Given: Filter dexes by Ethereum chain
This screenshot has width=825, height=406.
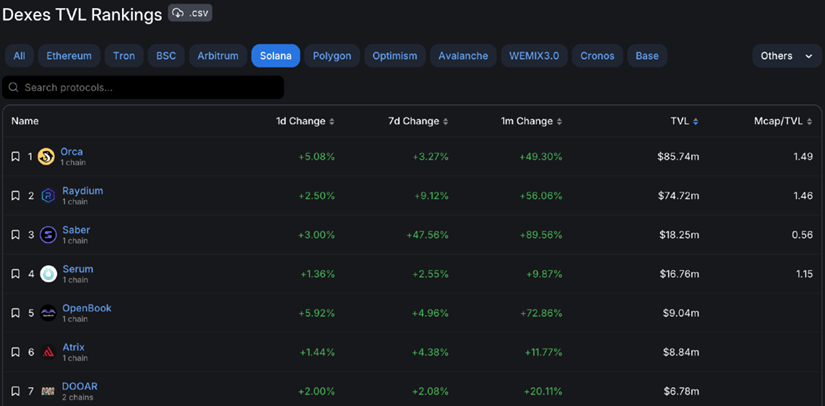Looking at the screenshot, I should coord(69,56).
